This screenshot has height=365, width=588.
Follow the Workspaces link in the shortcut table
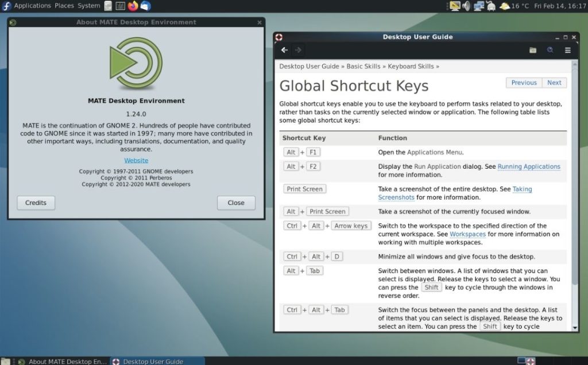[467, 234]
